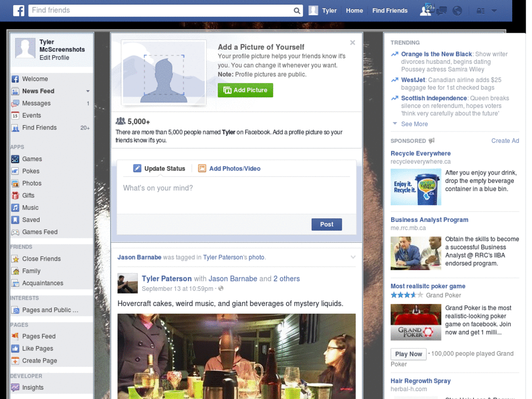Open Tyler Paterson's post avatar thumbnail
Image resolution: width=532 pixels, height=399 pixels.
[128, 283]
